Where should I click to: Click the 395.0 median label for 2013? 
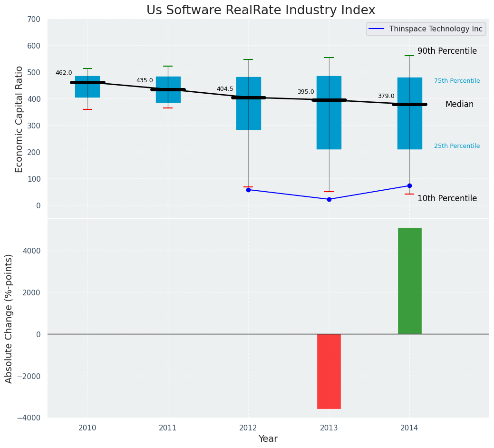pyautogui.click(x=306, y=92)
